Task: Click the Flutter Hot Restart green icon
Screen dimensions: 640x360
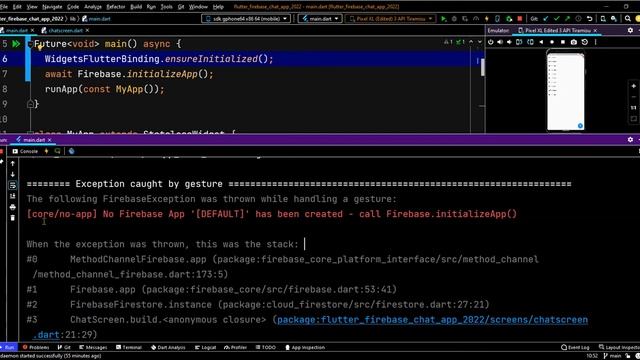Action: [x=509, y=19]
